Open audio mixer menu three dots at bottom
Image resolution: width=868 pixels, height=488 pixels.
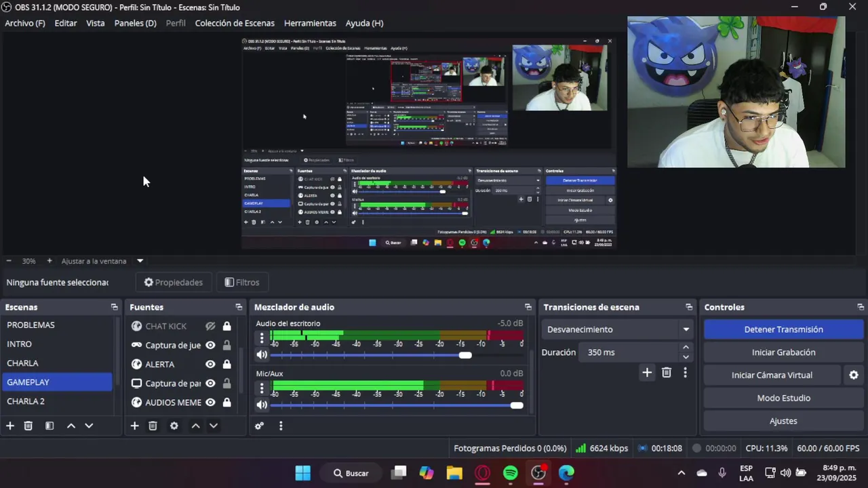281,426
